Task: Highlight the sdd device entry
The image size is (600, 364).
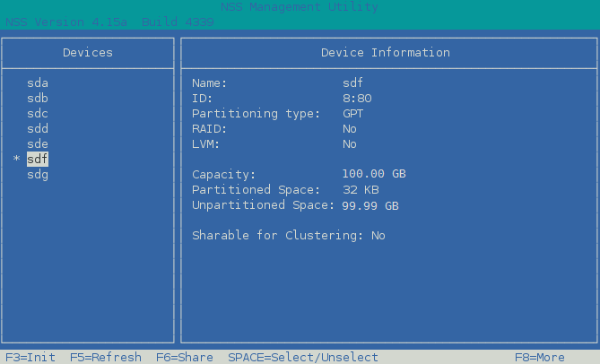Action: pyautogui.click(x=38, y=129)
